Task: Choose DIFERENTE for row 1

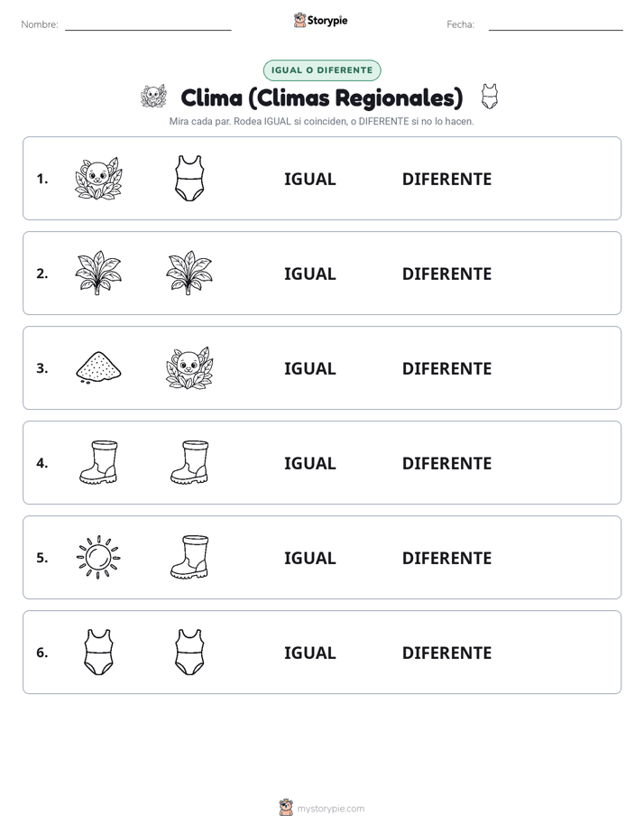Action: click(446, 179)
